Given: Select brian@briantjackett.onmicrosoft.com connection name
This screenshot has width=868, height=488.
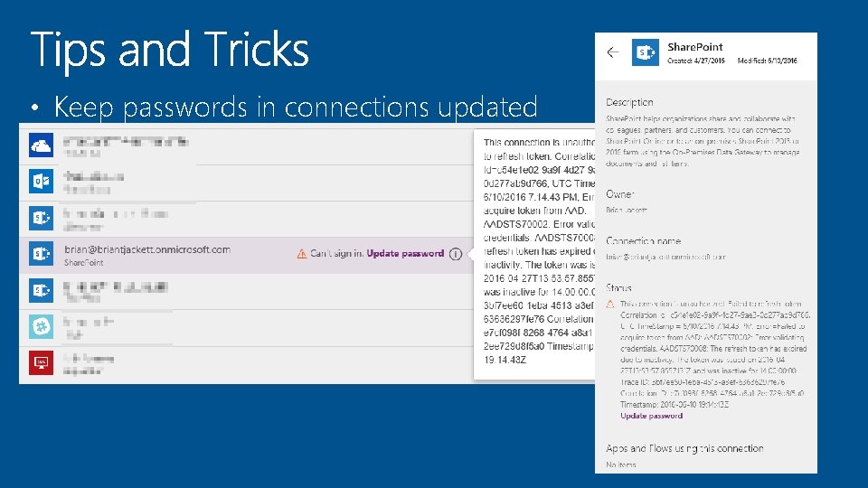Looking at the screenshot, I should (147, 249).
